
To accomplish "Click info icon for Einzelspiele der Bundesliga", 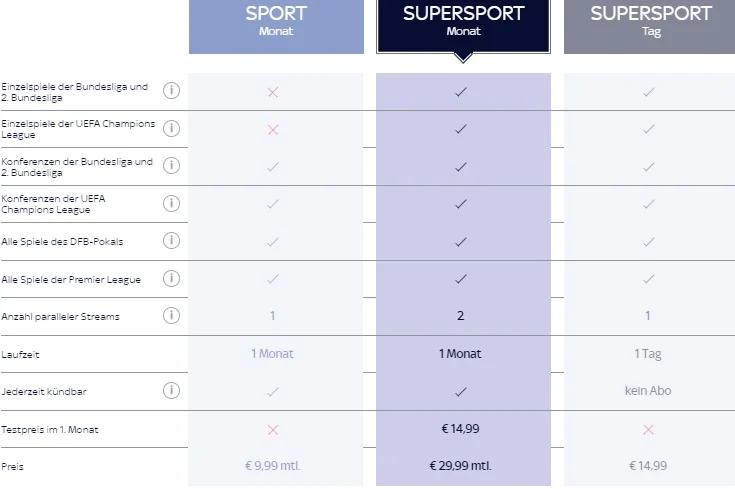I will tap(171, 91).
